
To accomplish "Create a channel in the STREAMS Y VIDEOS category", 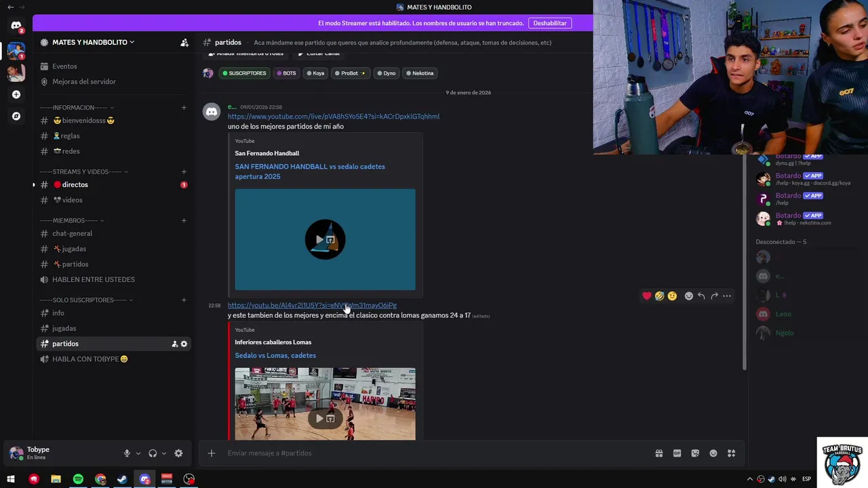I will coord(184,172).
